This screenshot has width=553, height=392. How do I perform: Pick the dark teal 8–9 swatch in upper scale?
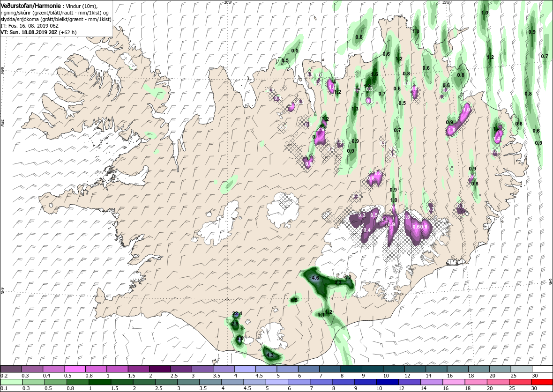pos(351,369)
